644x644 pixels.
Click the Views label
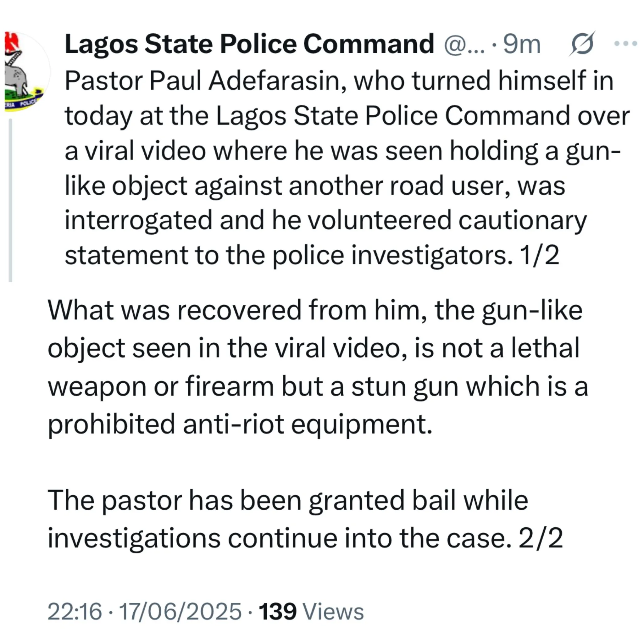tap(332, 612)
